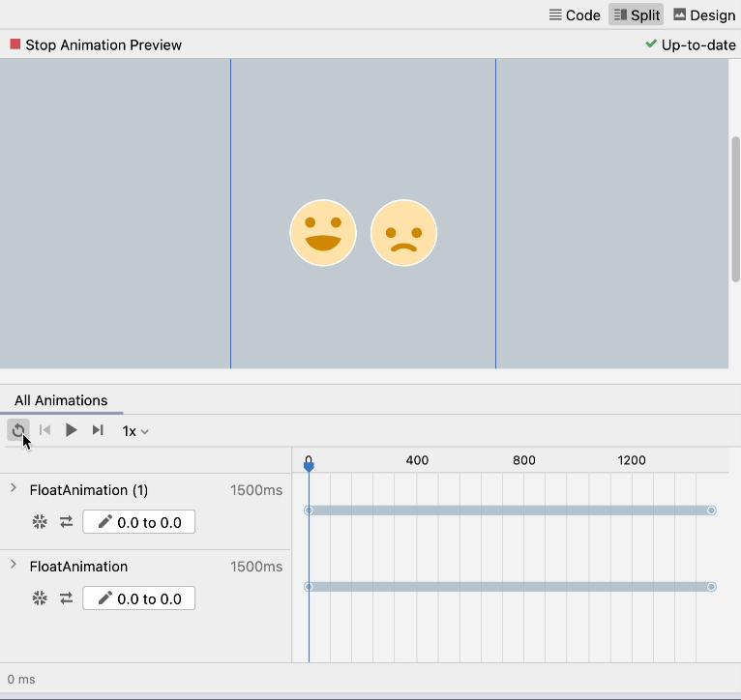
Task: Jump to animation start
Action: click(44, 430)
